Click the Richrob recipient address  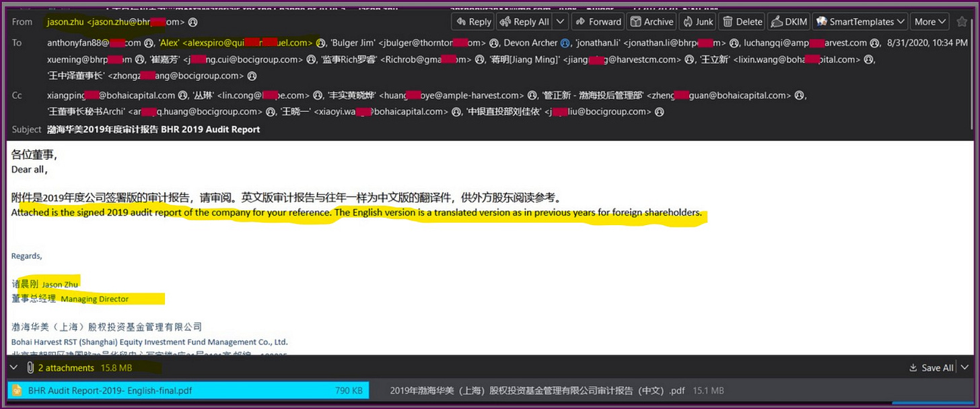tap(398, 59)
